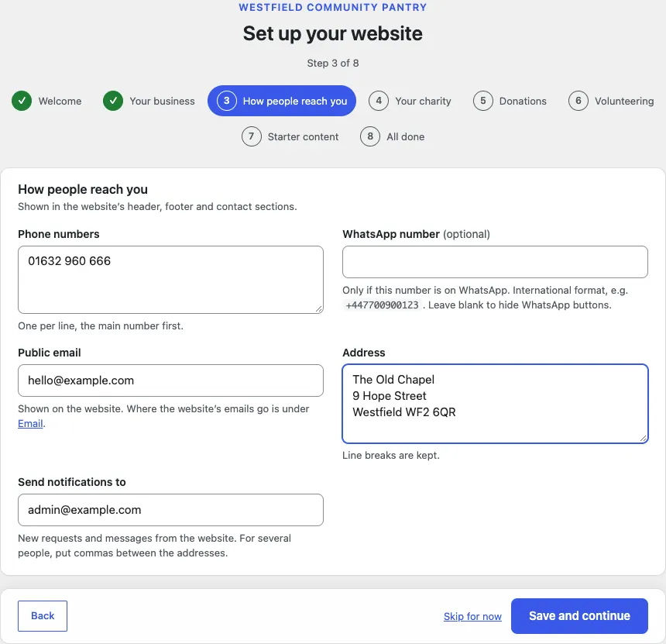Click the Public email label

[50, 353]
